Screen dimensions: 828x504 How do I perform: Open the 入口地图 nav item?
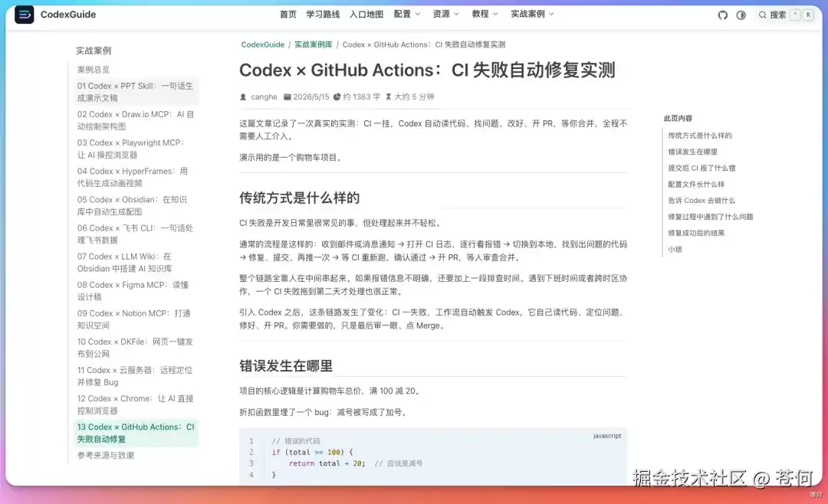coord(366,15)
